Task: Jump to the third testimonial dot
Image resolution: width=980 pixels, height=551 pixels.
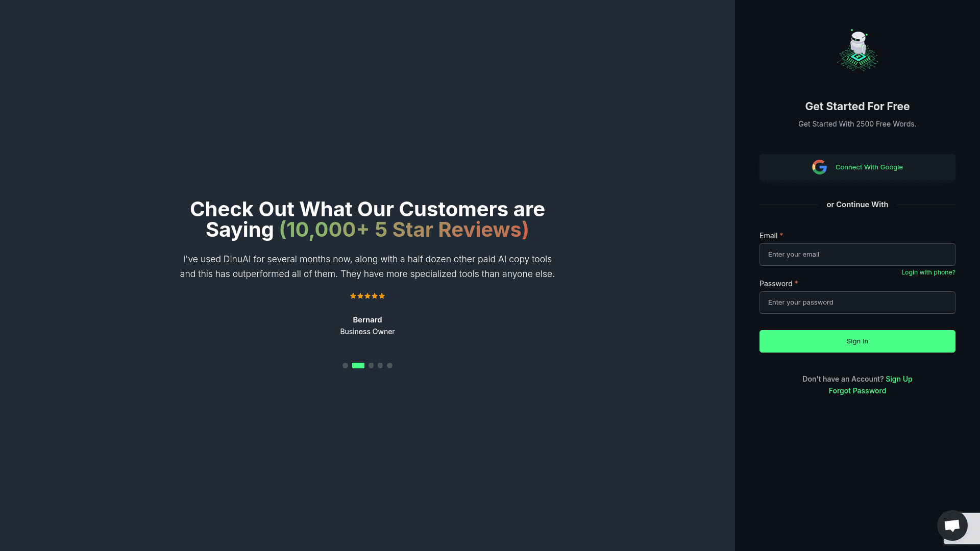Action: pyautogui.click(x=371, y=366)
